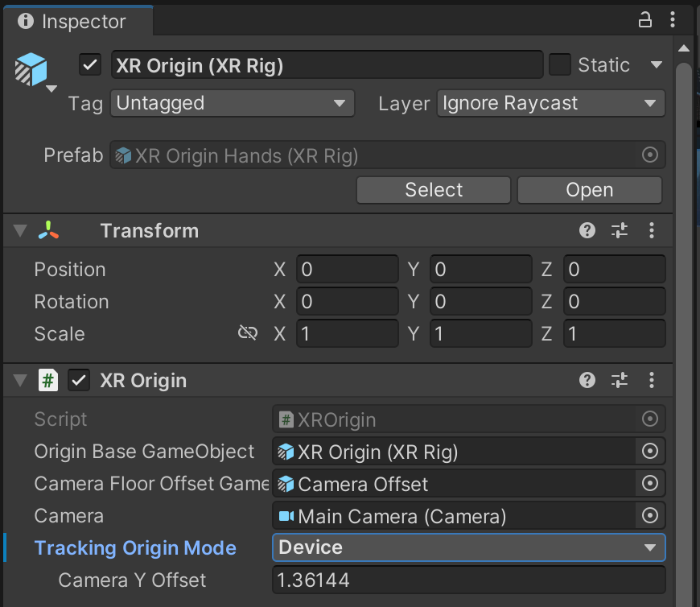Screen dimensions: 700x607
Task: Click the prefab Select button
Action: tap(434, 190)
